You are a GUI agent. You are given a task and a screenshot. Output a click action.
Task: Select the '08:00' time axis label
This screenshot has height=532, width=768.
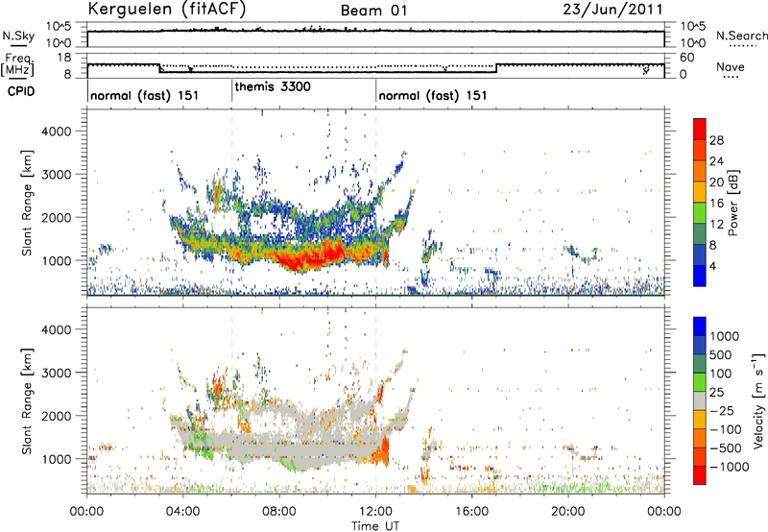point(279,512)
